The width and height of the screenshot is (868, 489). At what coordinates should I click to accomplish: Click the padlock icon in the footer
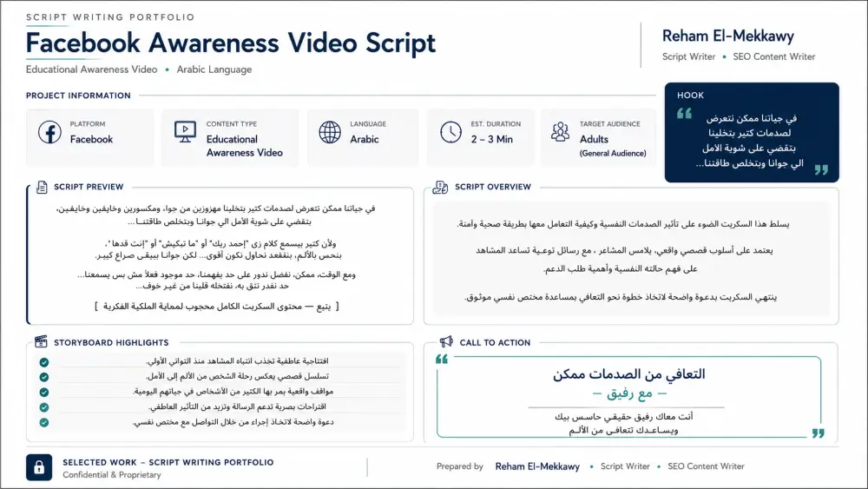coord(39,467)
